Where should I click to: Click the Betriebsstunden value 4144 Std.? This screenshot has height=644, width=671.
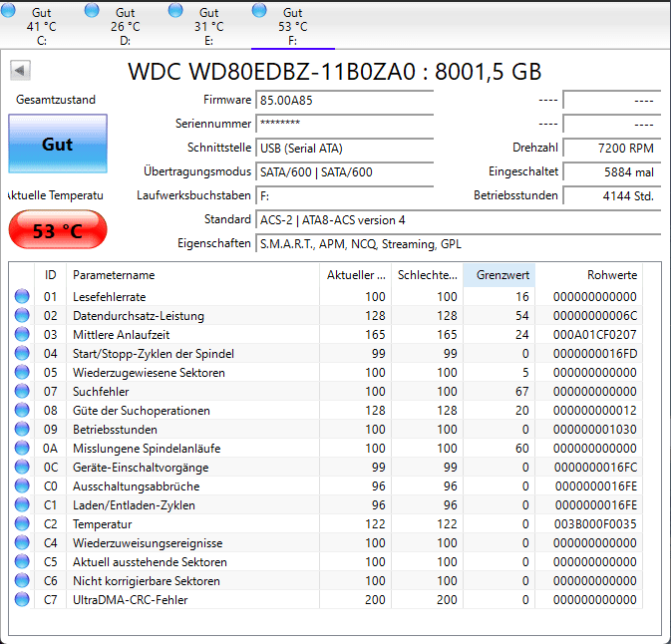(x=612, y=196)
